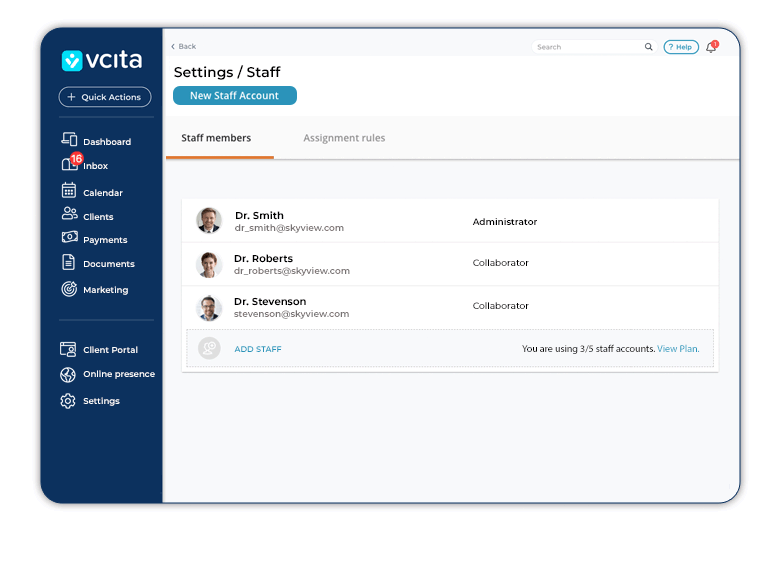Check the notification bell icon

711,47
